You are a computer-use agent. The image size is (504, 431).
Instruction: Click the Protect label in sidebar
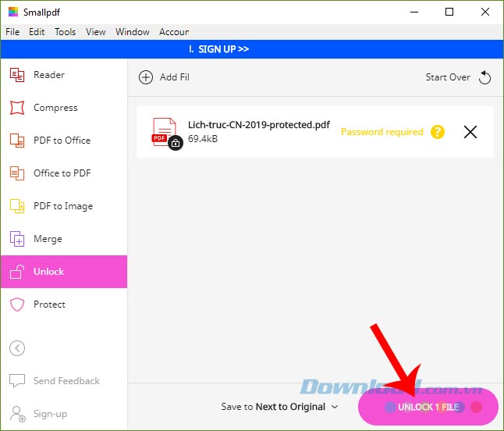[49, 305]
